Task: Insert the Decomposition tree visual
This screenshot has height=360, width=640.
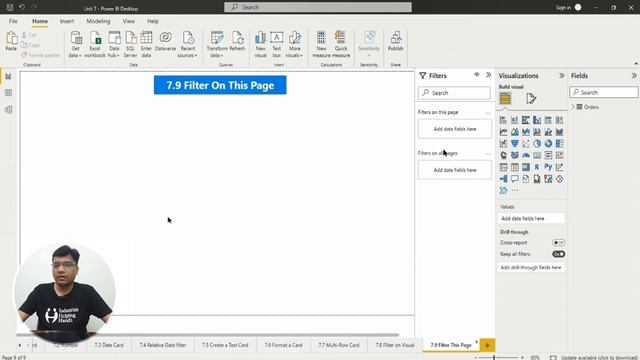Action: [503, 179]
